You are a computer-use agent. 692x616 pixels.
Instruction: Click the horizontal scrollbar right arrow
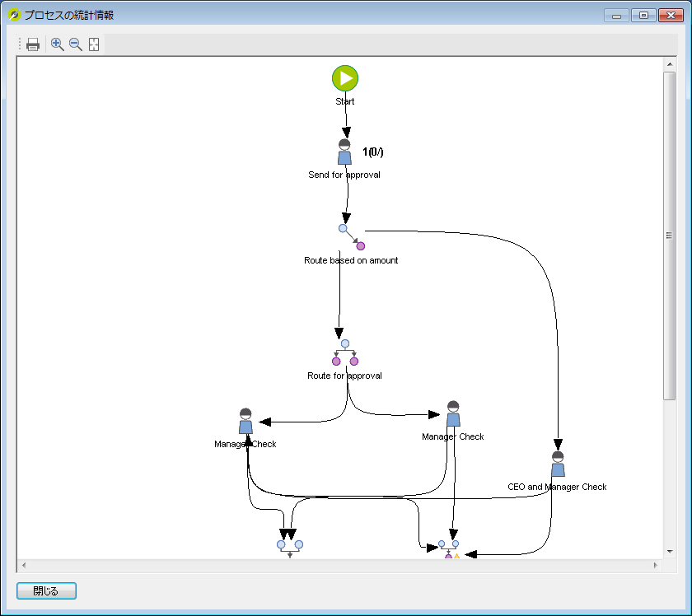[x=656, y=565]
